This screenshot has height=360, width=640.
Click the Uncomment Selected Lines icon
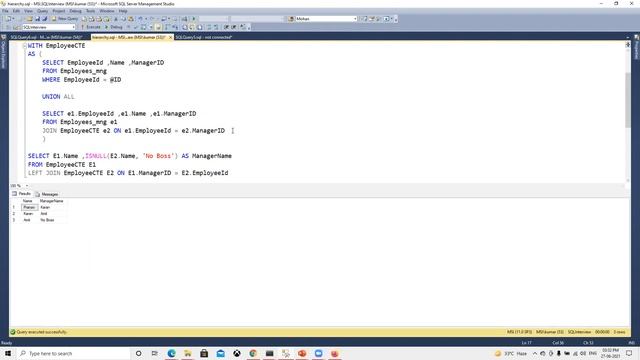[216, 27]
